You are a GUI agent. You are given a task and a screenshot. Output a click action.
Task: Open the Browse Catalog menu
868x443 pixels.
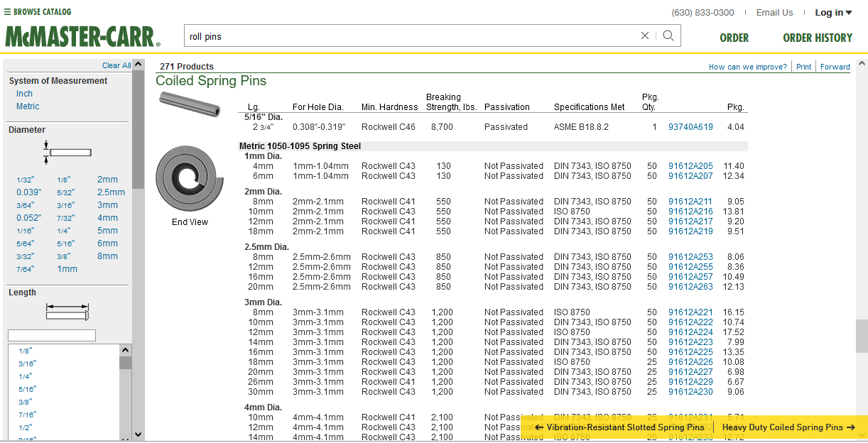point(38,12)
